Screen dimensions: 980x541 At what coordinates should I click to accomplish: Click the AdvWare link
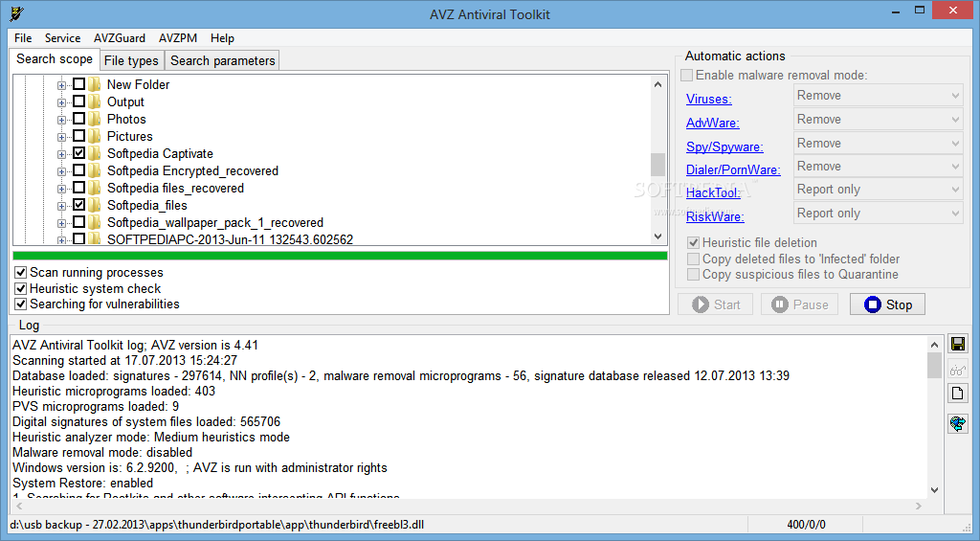(712, 124)
